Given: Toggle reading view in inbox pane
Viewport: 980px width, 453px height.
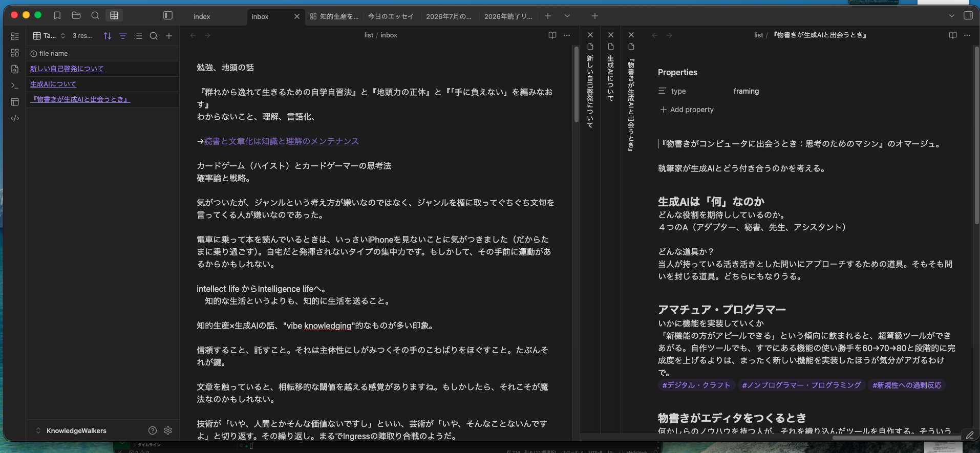Looking at the screenshot, I should pos(552,35).
